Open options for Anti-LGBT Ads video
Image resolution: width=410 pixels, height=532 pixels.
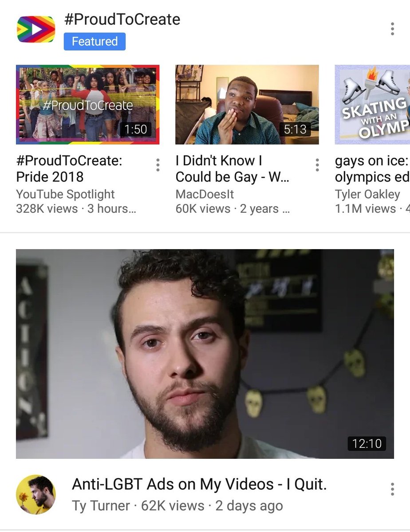click(x=392, y=489)
